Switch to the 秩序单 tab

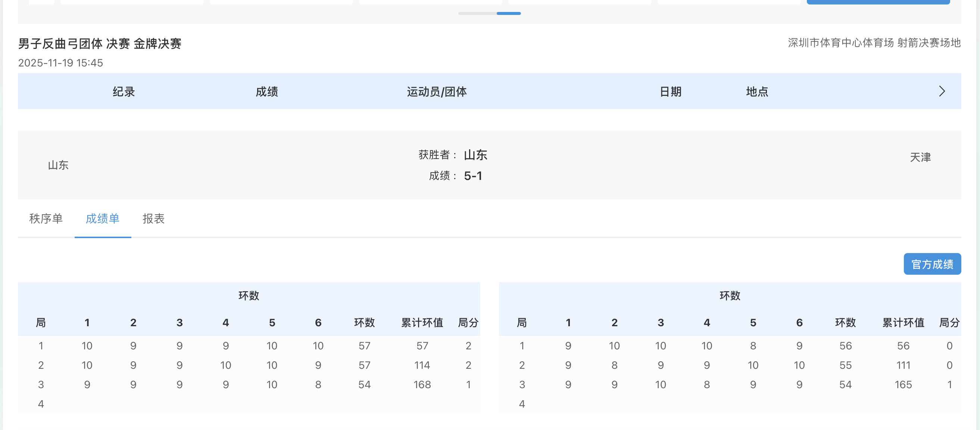point(46,219)
